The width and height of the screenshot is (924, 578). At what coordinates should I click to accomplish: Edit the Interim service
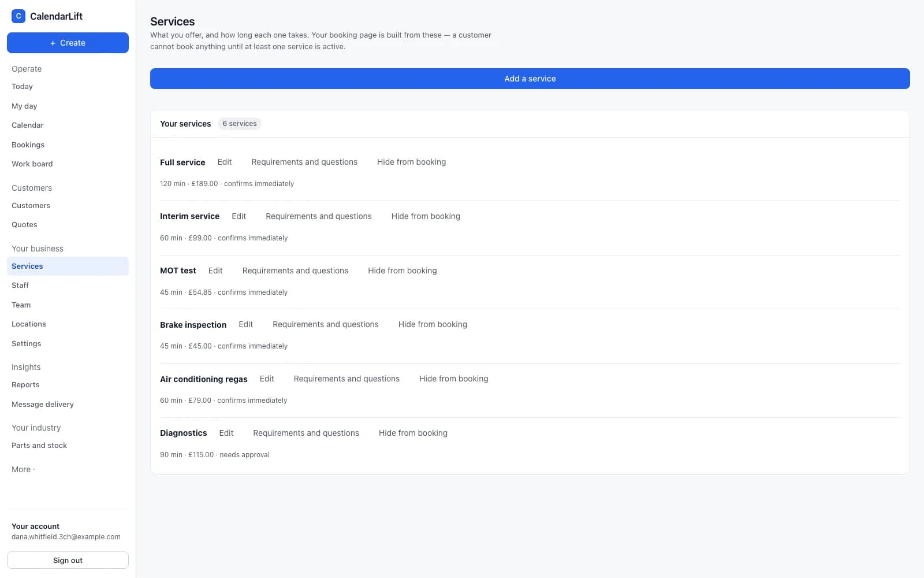[239, 216]
